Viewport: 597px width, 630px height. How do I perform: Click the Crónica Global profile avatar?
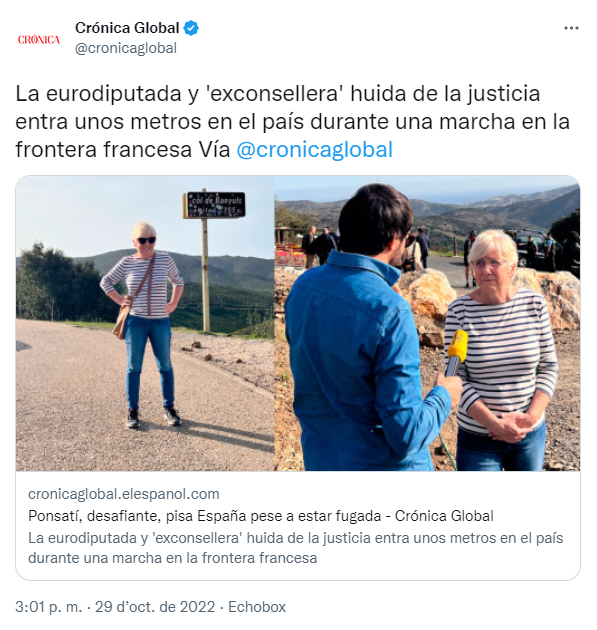(x=39, y=39)
